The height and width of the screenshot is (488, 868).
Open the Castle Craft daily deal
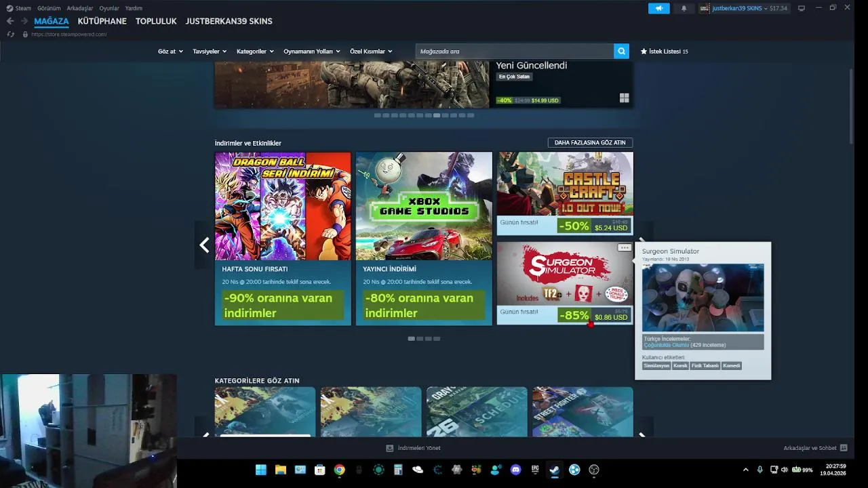click(x=565, y=193)
